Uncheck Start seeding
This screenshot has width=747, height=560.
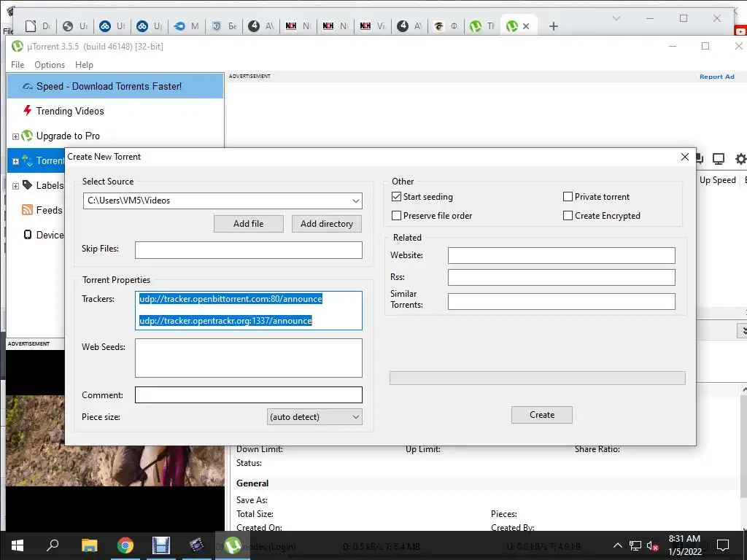[x=396, y=197]
